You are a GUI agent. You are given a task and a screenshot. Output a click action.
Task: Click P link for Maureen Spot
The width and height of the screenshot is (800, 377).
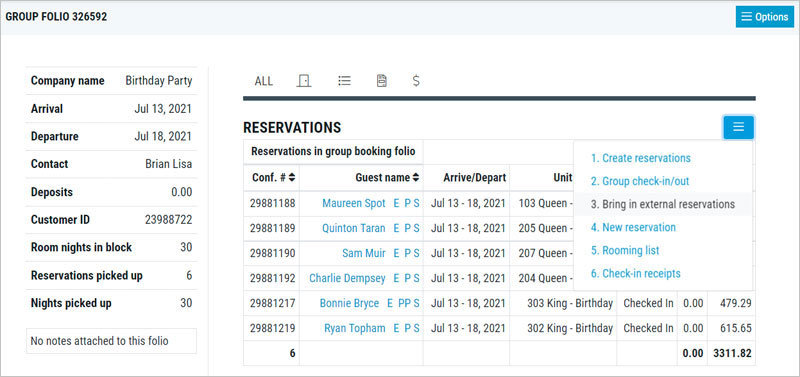coord(407,203)
